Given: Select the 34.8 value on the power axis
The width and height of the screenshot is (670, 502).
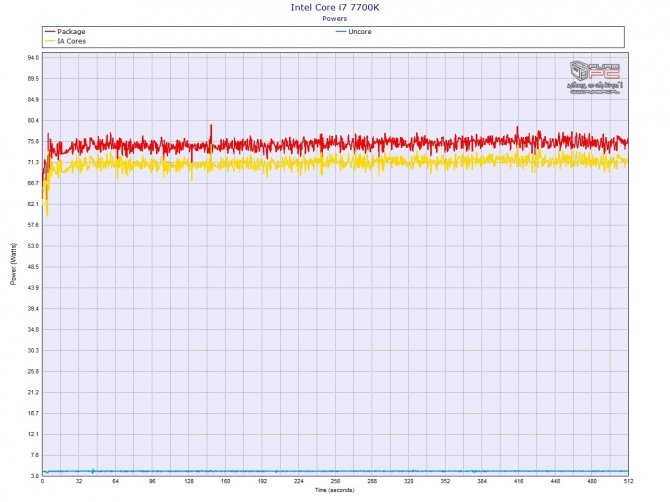Looking at the screenshot, I should 33,330.
